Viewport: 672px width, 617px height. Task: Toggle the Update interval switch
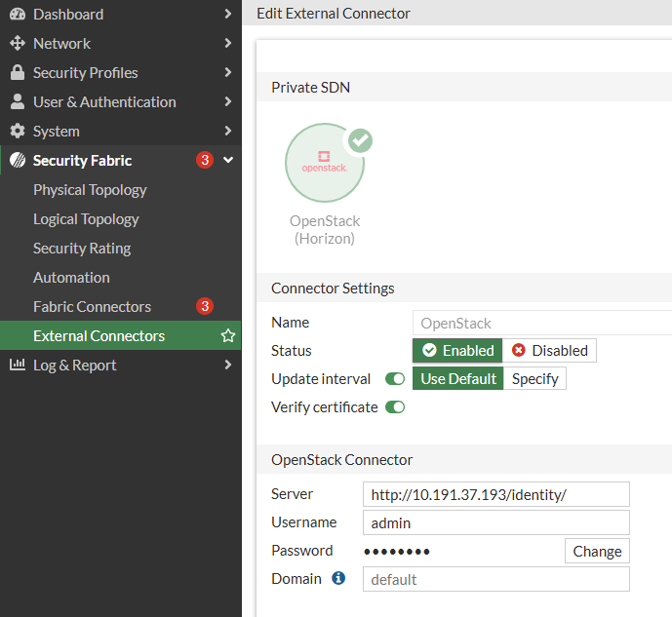click(395, 379)
